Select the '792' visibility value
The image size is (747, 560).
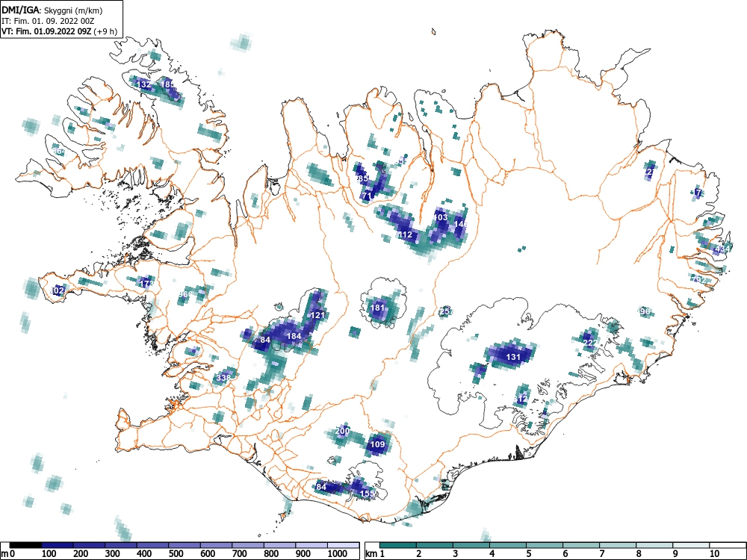[x=701, y=280]
